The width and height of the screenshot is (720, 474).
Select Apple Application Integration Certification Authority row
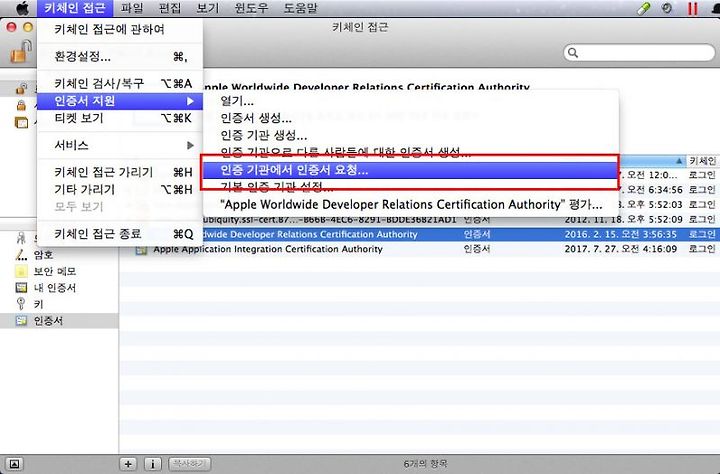pyautogui.click(x=419, y=249)
